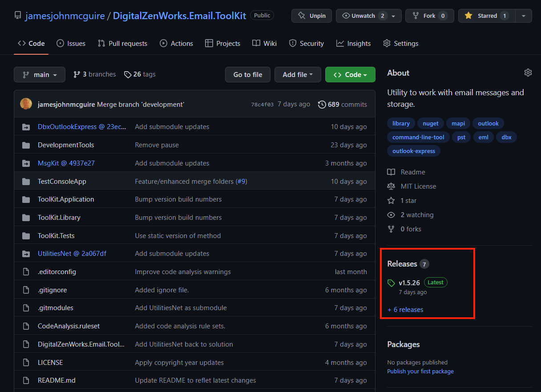Open the Projects tab
The image size is (541, 392).
click(222, 43)
